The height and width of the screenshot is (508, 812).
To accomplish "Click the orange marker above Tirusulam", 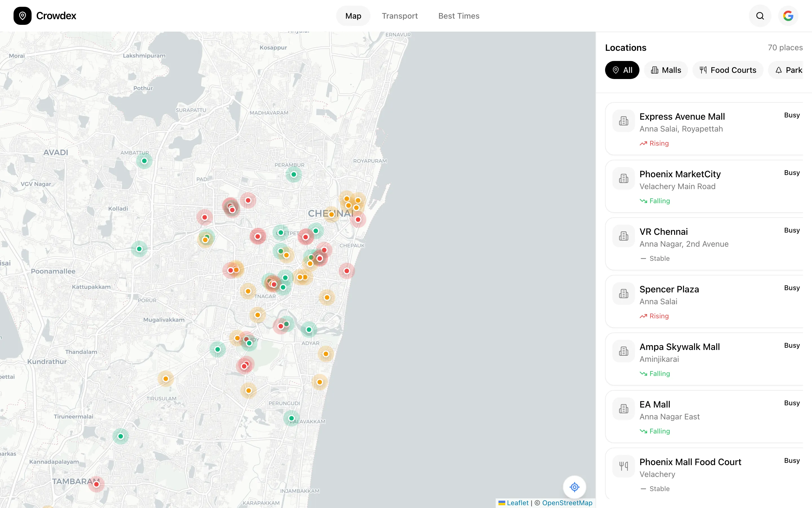I will click(x=166, y=379).
